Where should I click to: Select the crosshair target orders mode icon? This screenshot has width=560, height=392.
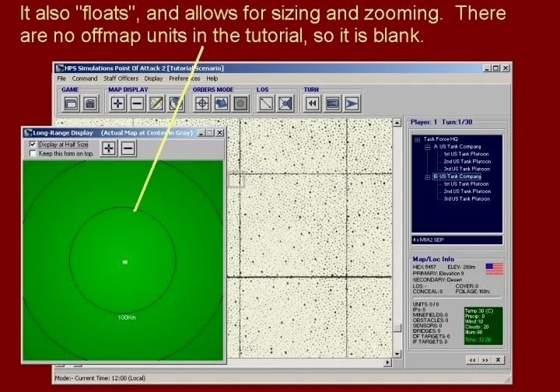point(202,103)
